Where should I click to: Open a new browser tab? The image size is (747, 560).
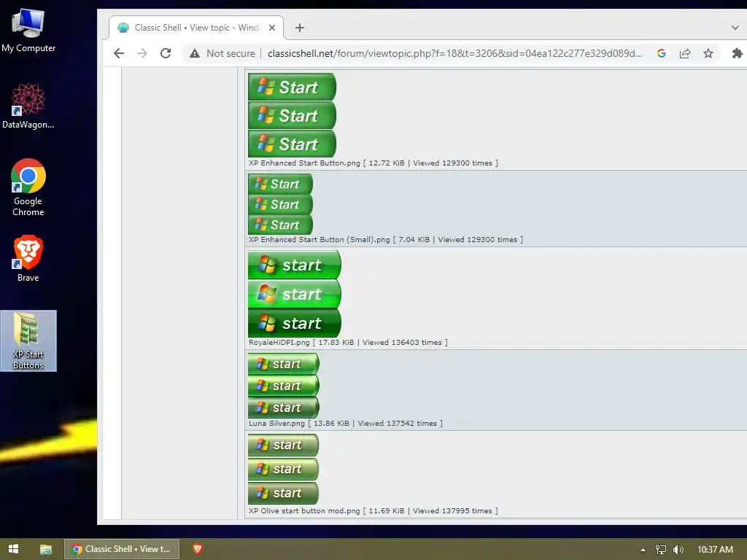pyautogui.click(x=300, y=28)
